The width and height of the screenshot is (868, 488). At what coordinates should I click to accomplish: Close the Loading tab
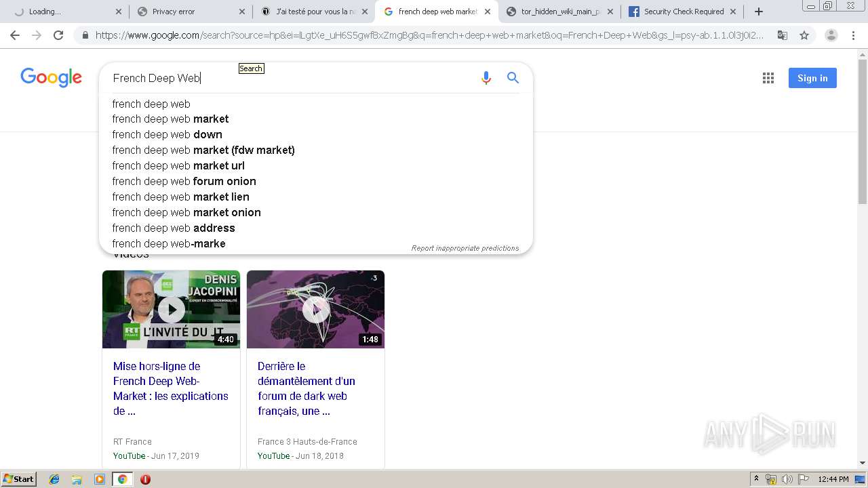pos(119,12)
